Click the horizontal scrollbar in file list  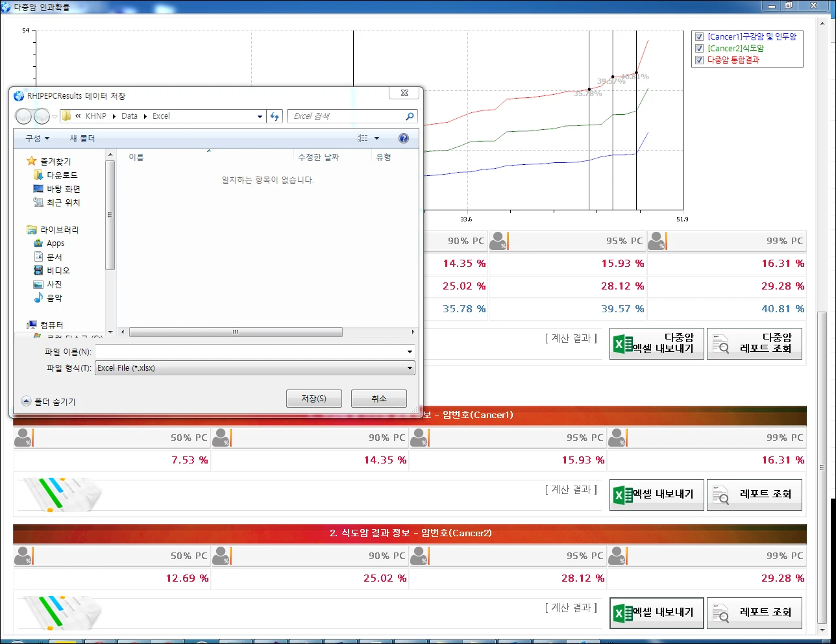(x=236, y=332)
